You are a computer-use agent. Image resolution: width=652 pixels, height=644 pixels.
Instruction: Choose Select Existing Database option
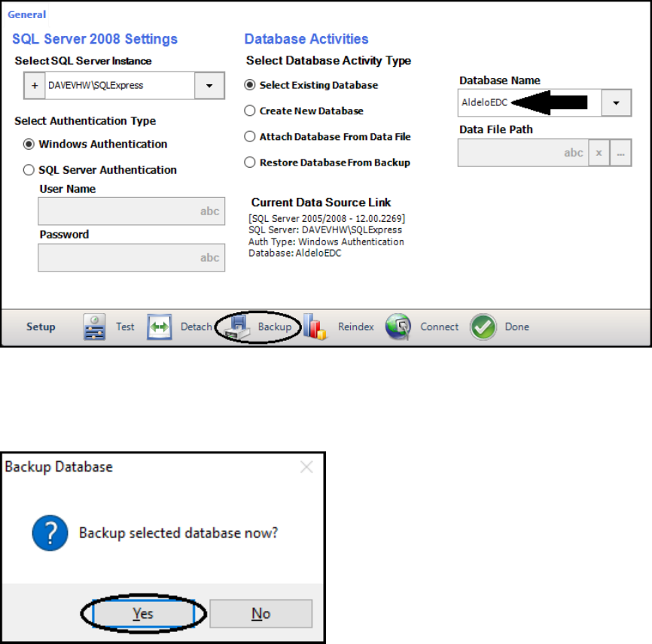coord(249,85)
